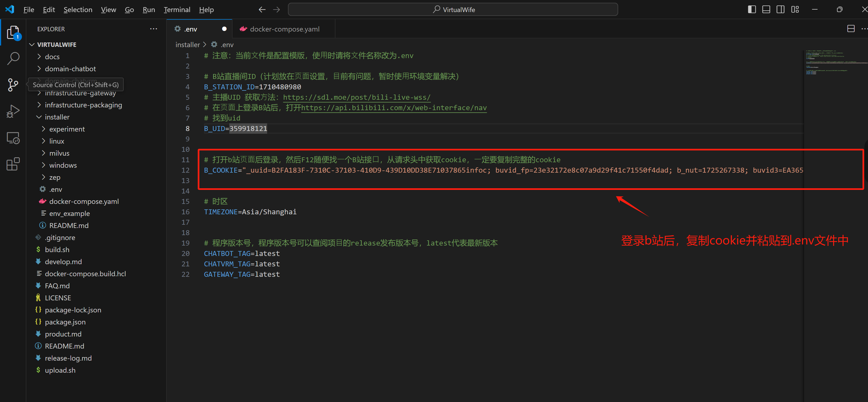Expand the docs folder
This screenshot has height=402, width=868.
pyautogui.click(x=52, y=56)
